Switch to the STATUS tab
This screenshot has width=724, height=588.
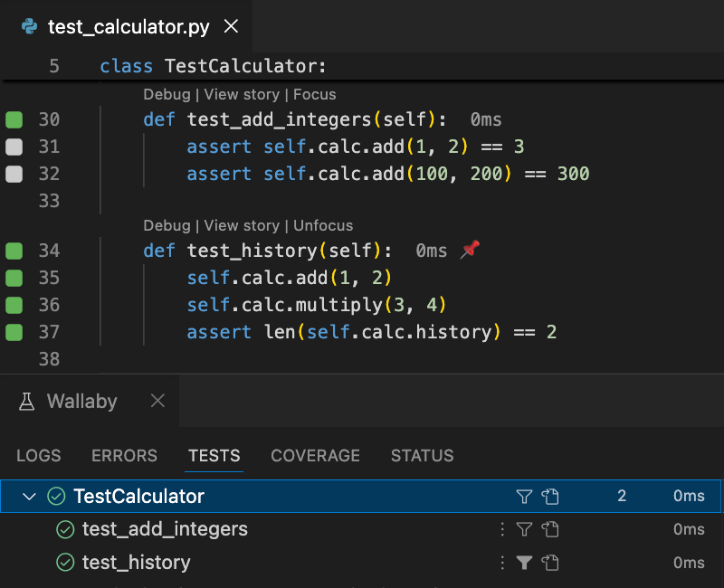422,456
